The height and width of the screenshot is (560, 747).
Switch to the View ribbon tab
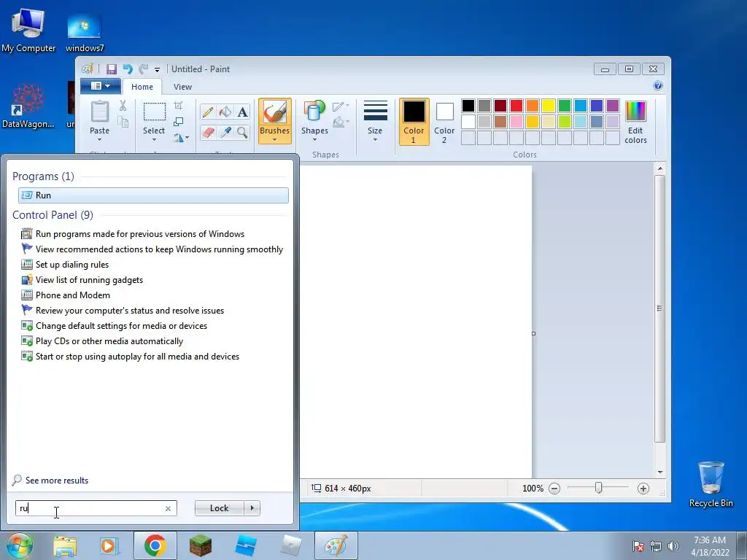[182, 87]
